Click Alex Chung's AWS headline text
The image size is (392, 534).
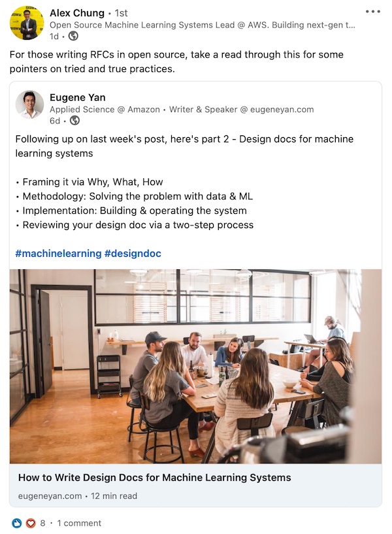pyautogui.click(x=203, y=25)
